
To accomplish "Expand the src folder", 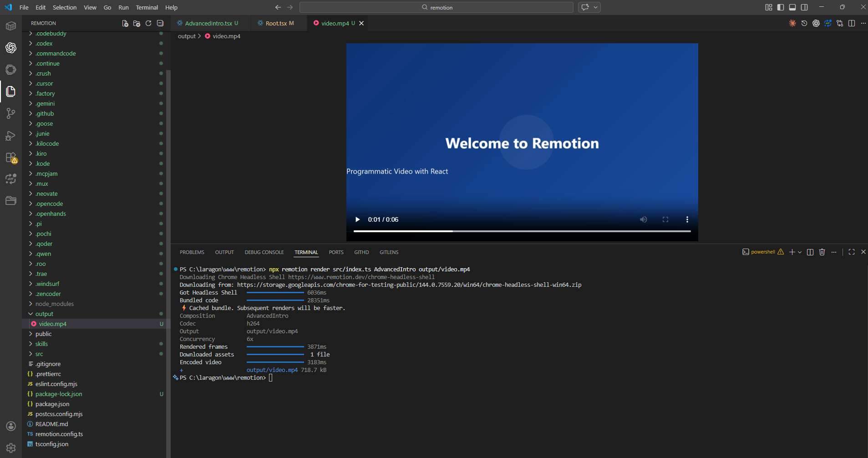I will (39, 354).
